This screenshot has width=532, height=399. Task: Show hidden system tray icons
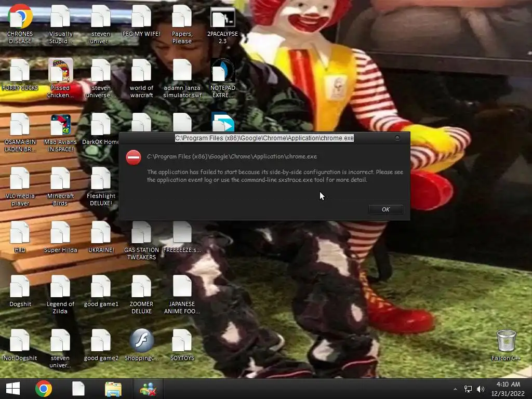pos(455,389)
